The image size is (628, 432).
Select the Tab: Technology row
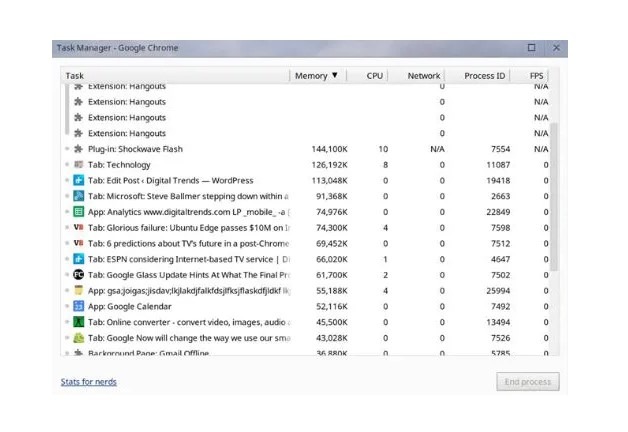click(x=306, y=165)
